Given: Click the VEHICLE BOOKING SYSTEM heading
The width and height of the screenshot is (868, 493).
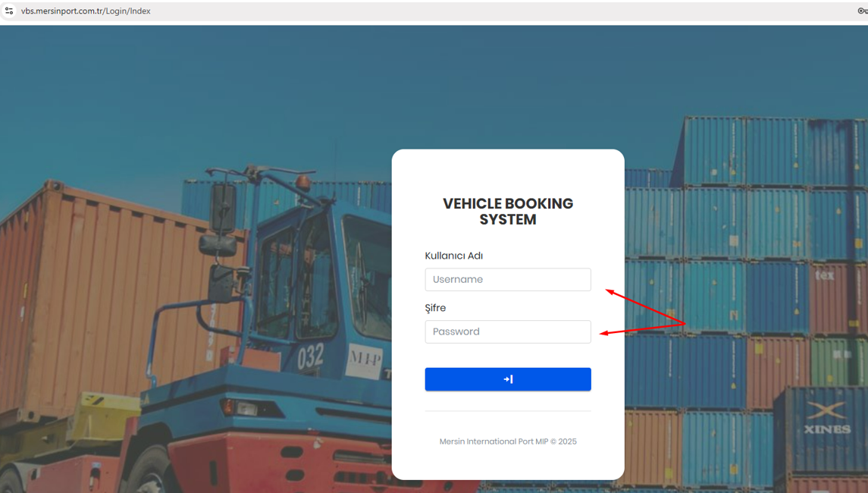Looking at the screenshot, I should pos(508,212).
